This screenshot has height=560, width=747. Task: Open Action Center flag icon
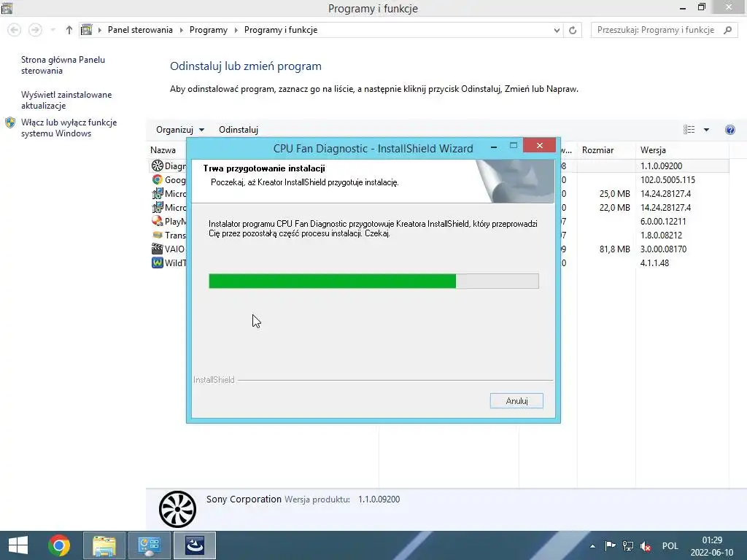coord(610,545)
